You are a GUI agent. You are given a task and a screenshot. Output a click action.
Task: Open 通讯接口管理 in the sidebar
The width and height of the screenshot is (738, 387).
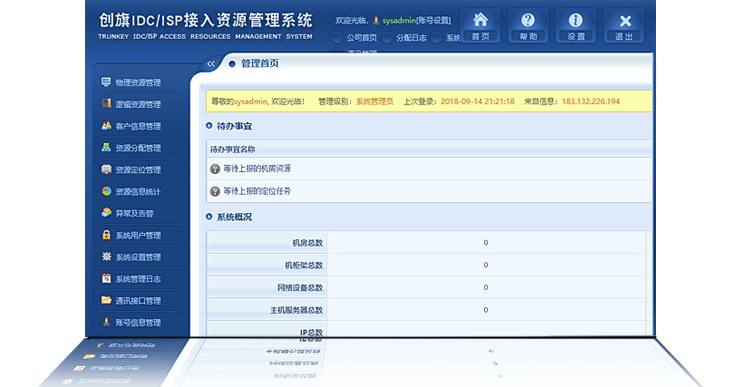138,300
